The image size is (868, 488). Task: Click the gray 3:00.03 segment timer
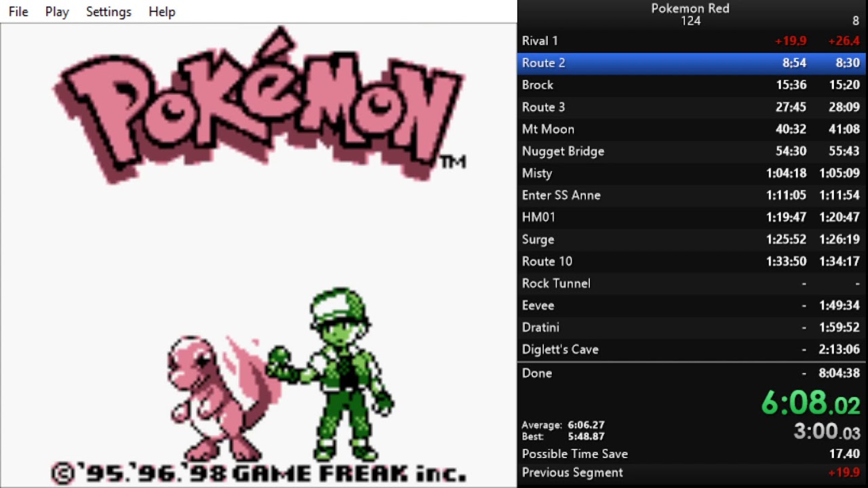click(827, 431)
